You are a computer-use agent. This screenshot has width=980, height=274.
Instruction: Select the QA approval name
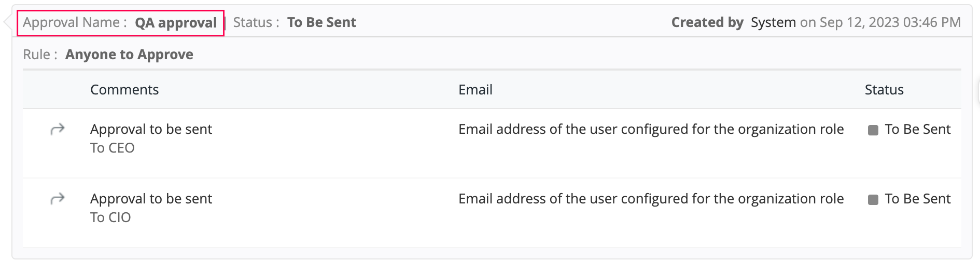coord(176,23)
